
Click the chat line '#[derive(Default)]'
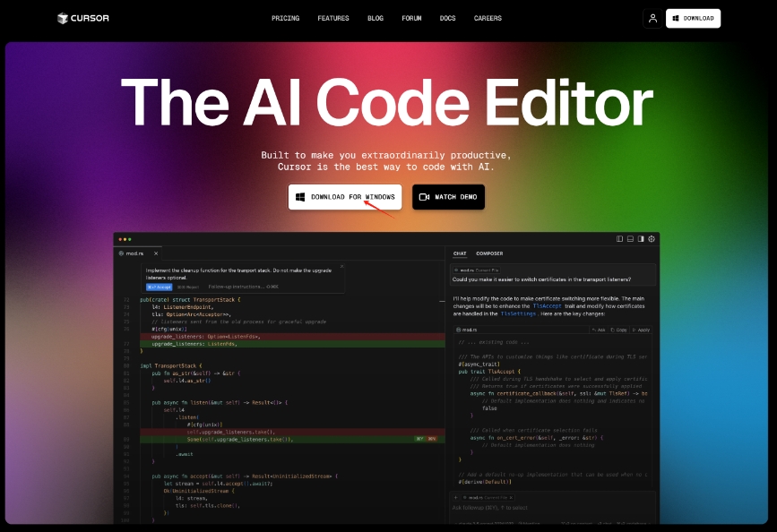[484, 482]
